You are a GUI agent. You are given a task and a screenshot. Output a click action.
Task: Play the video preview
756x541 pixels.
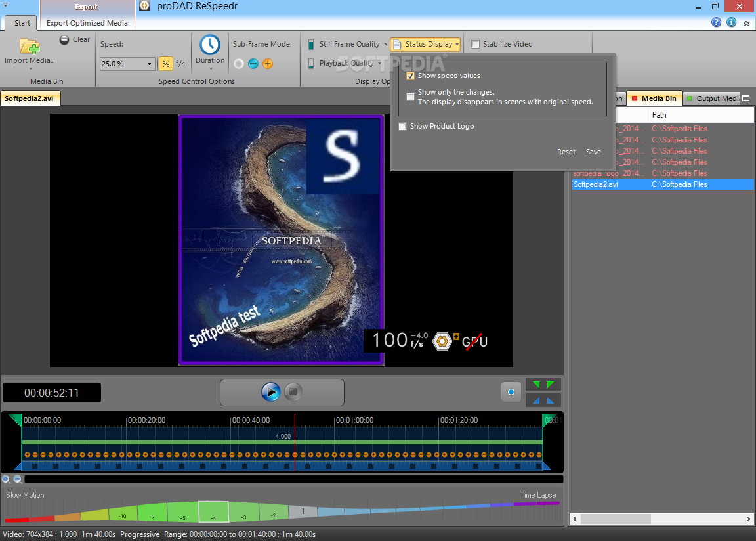(271, 392)
